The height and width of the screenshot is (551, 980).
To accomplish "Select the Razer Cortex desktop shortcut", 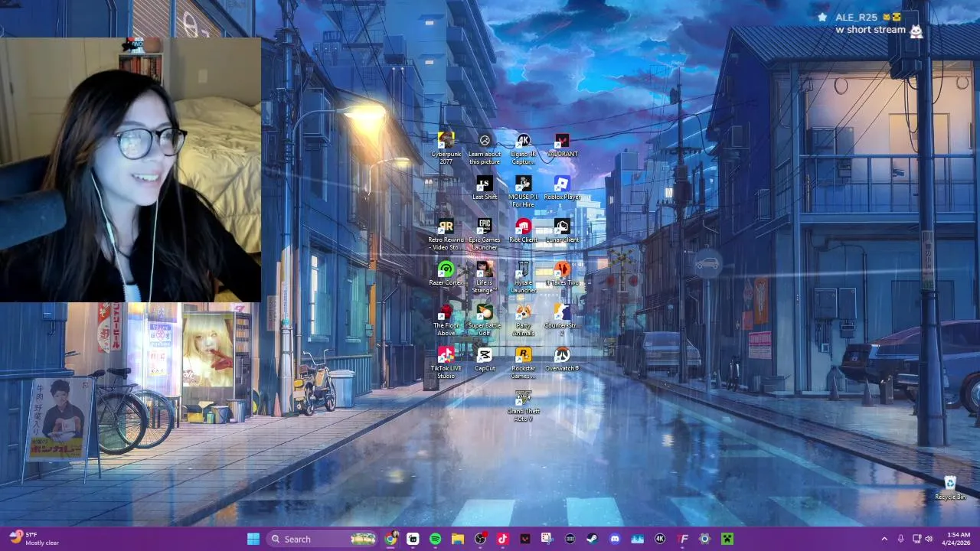I will point(446,273).
